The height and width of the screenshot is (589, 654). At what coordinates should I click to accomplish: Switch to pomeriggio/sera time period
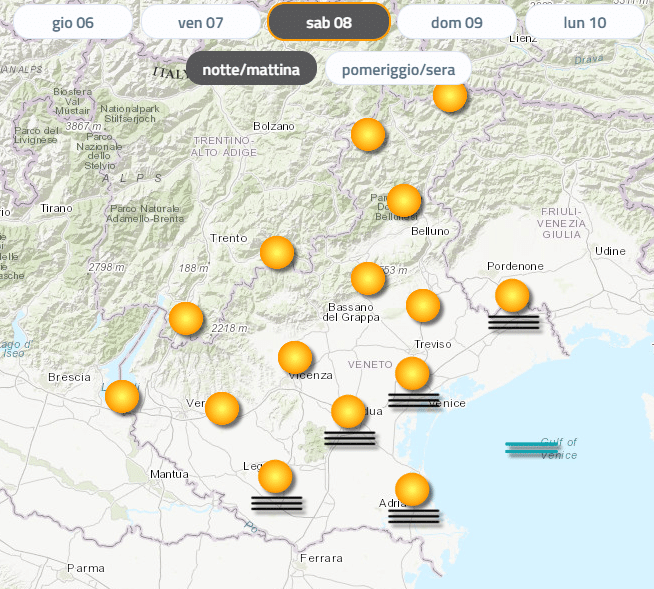pos(398,69)
